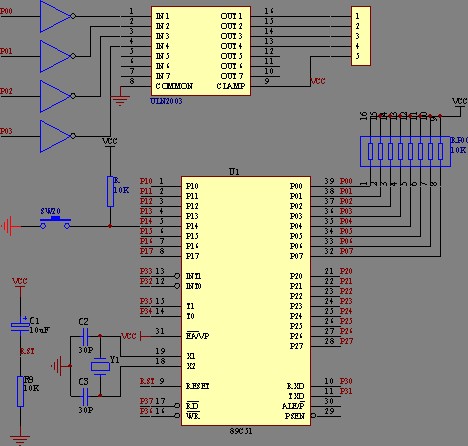Viewport: 468px width, 446px height.
Task: Select the inverter buffer connected to P00
Action: pyautogui.click(x=57, y=16)
